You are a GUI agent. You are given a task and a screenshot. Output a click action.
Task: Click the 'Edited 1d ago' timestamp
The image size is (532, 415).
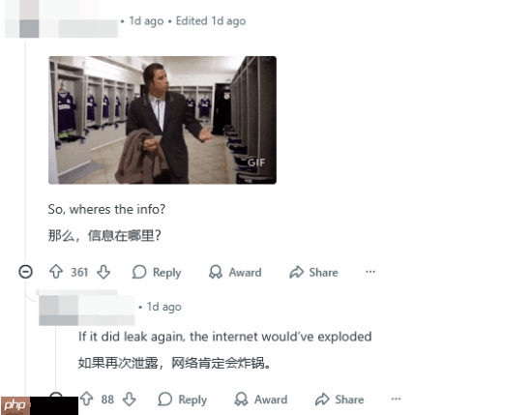[x=211, y=21]
